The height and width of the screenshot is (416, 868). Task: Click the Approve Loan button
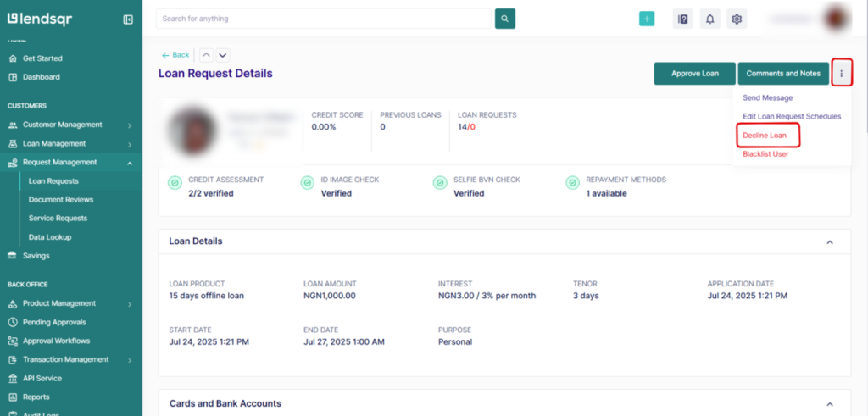pyautogui.click(x=694, y=74)
